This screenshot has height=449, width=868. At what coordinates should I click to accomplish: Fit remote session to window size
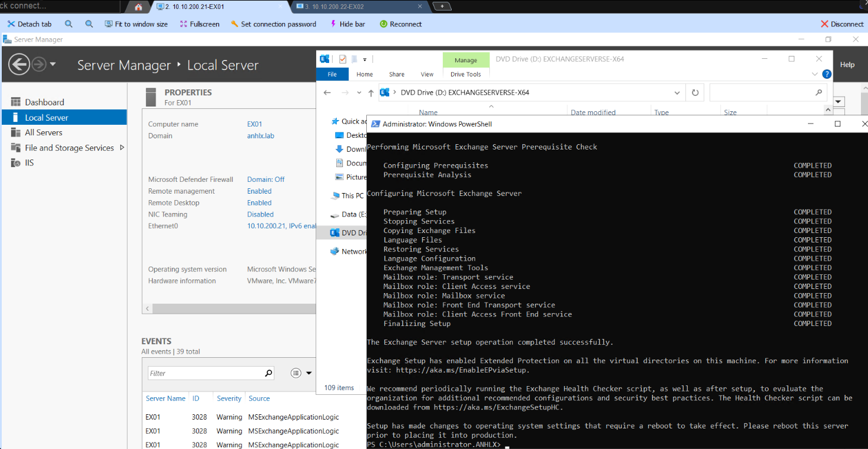click(x=136, y=24)
